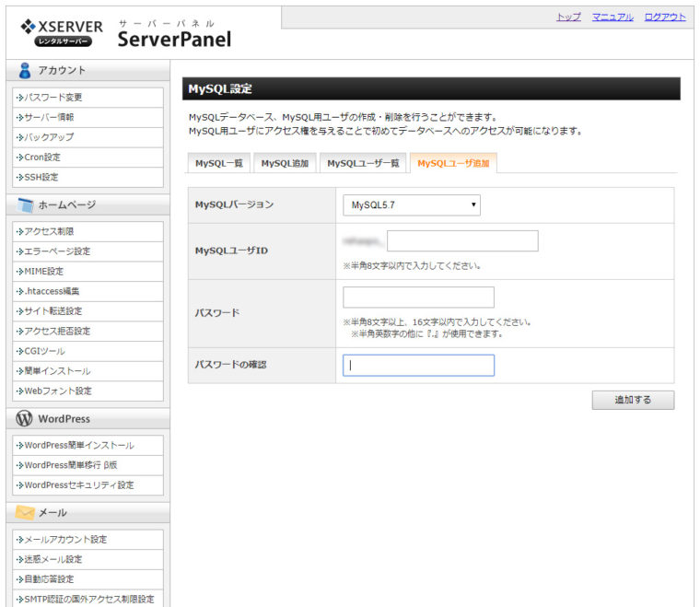
Task: Click the 追加する button
Action: point(633,400)
